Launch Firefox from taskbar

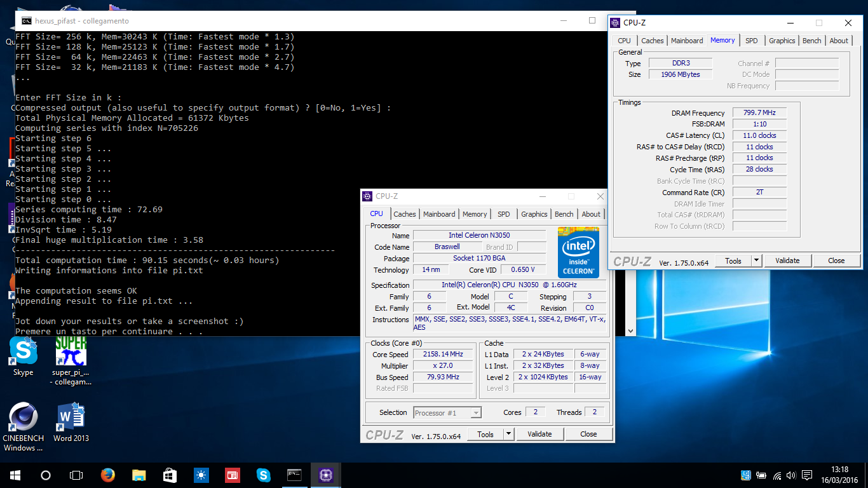107,475
